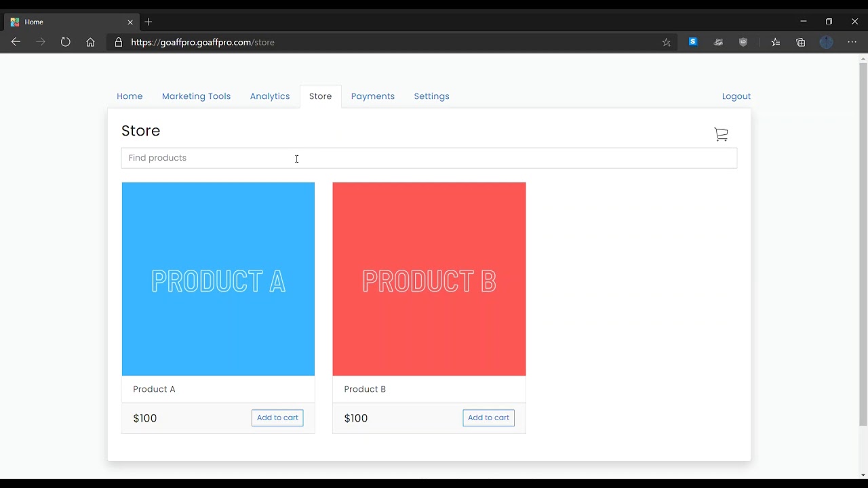Open the browser settings ellipsis menu
The width and height of the screenshot is (868, 488).
tap(852, 42)
